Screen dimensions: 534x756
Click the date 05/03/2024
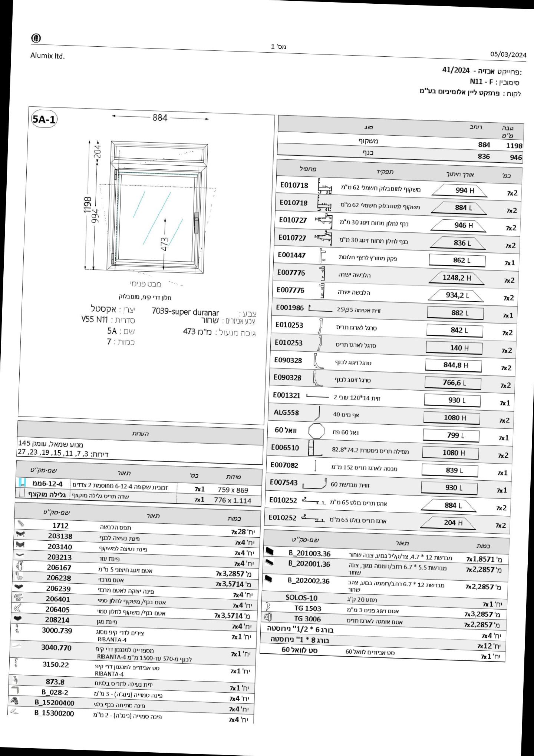(x=508, y=55)
